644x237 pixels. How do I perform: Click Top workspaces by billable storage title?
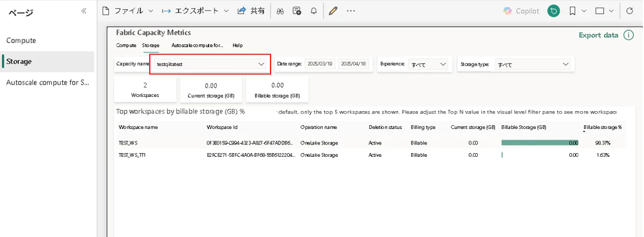[181, 112]
